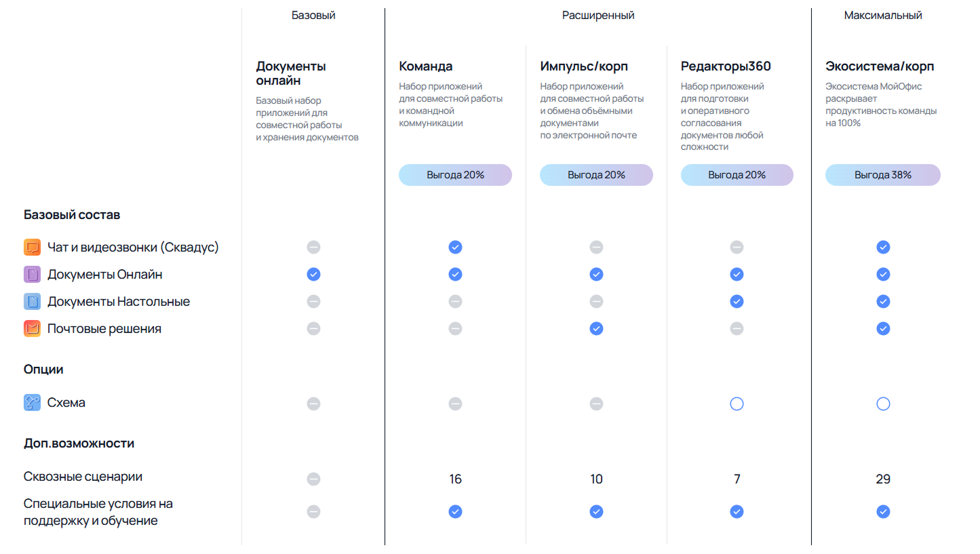Click the blue Desktop Documents icon

(32, 302)
